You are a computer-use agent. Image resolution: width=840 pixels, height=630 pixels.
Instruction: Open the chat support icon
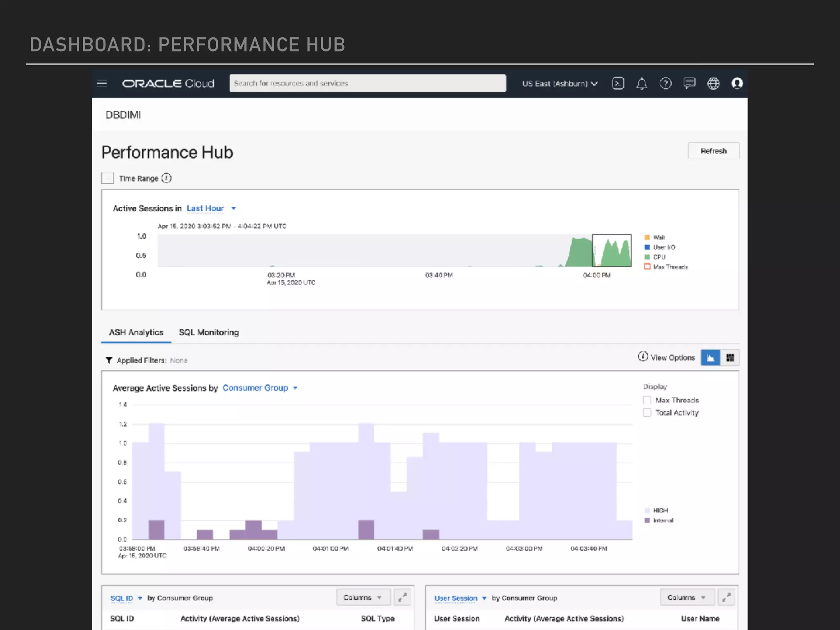tap(689, 84)
